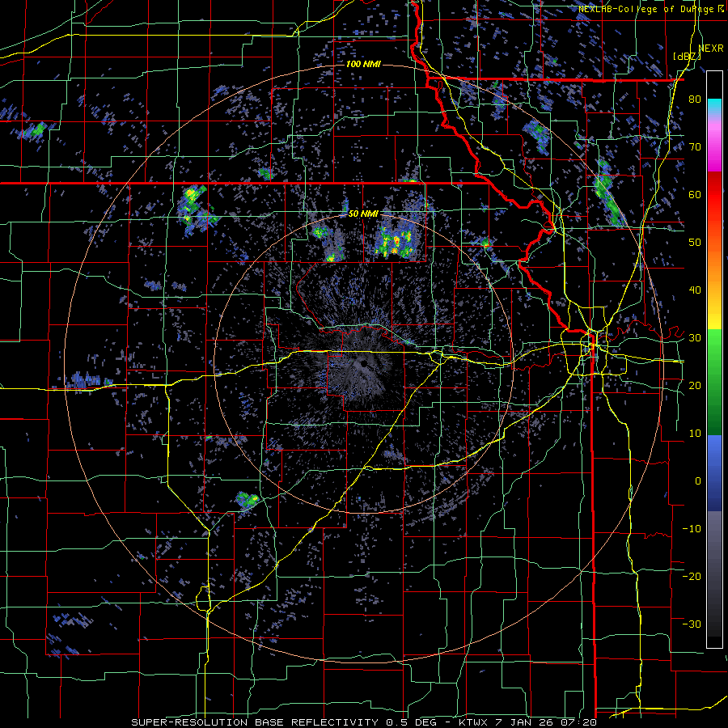
Task: Click SUPER-RESOLUTION BASE REFLECTIVITY caption text
Action: click(255, 722)
